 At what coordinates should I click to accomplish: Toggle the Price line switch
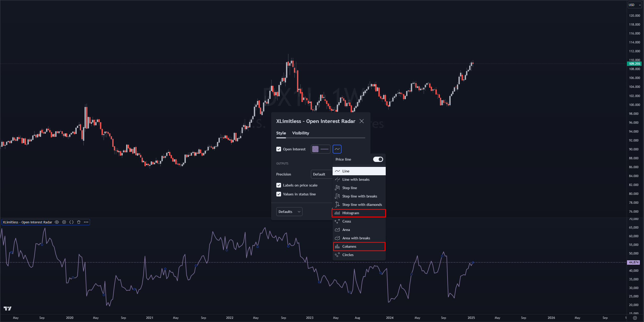point(378,159)
